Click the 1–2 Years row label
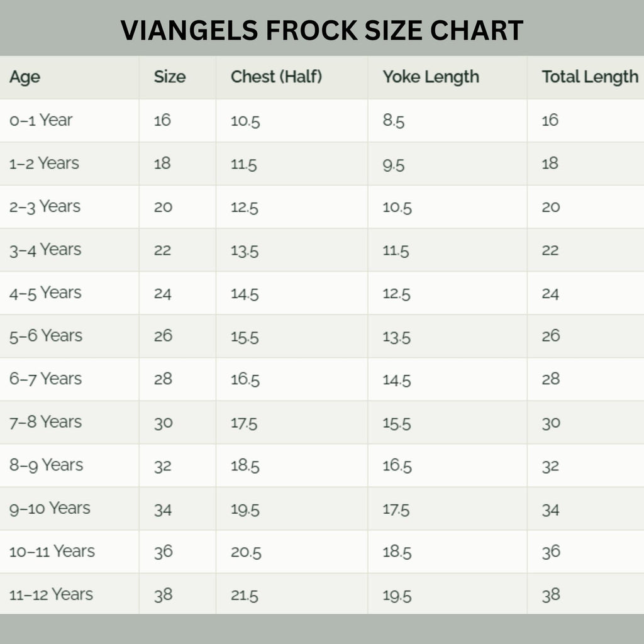The width and height of the screenshot is (644, 644). (x=44, y=164)
